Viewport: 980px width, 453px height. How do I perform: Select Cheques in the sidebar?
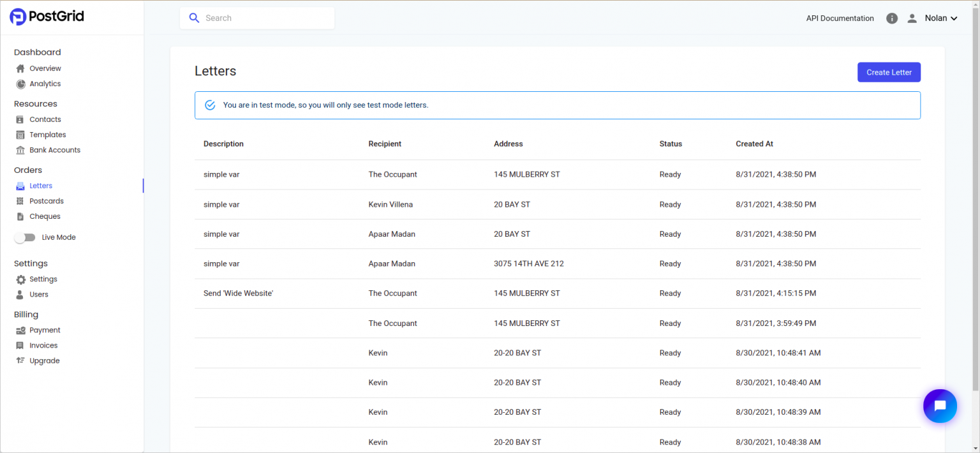pyautogui.click(x=45, y=216)
